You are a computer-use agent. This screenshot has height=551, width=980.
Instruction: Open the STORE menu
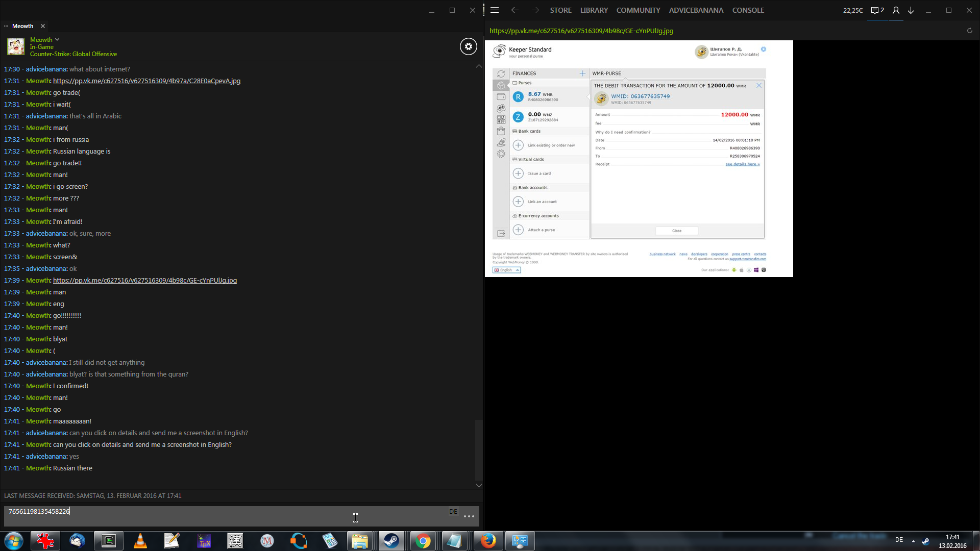point(560,10)
